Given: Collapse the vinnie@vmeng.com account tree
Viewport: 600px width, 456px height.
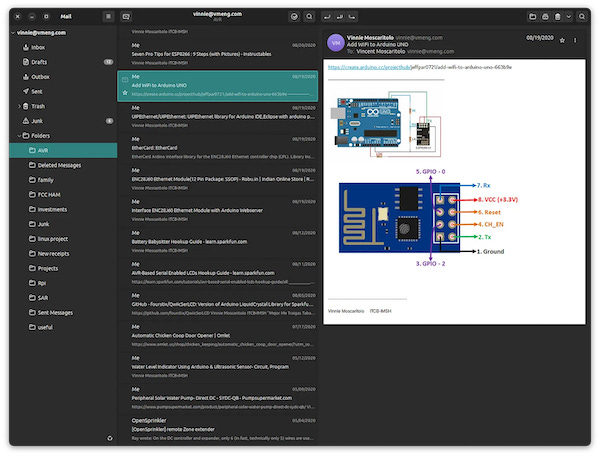Looking at the screenshot, I should click(x=13, y=33).
